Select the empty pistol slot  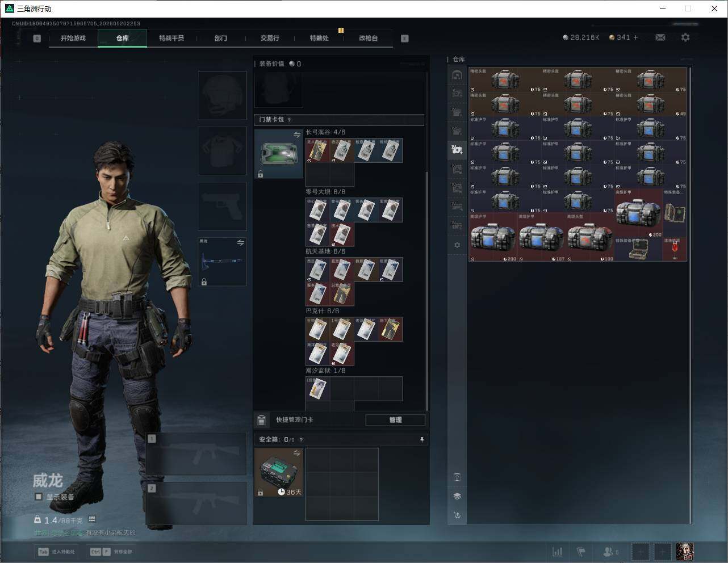click(223, 207)
